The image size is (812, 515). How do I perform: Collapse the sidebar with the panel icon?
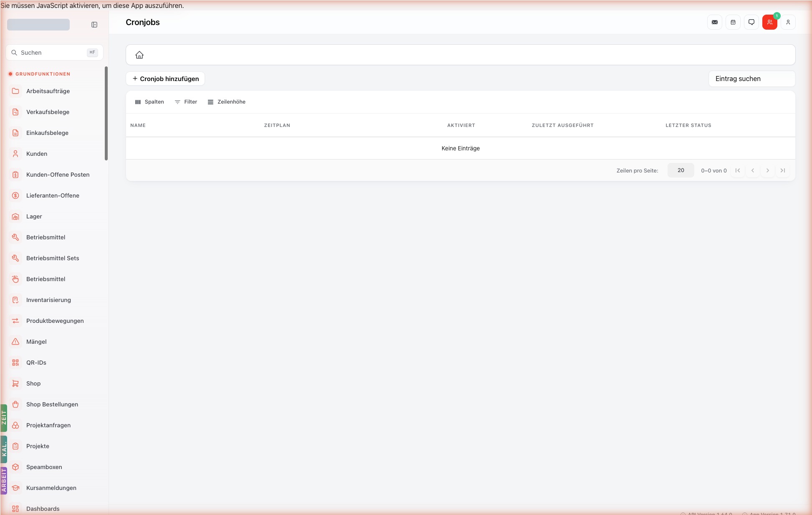coord(94,25)
